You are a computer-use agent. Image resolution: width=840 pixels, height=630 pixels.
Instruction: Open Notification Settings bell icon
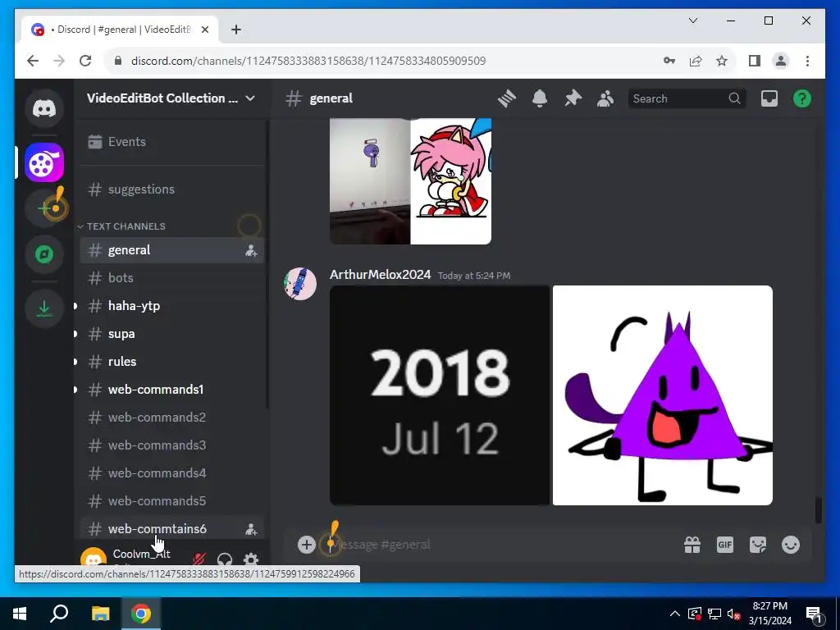[x=540, y=98]
